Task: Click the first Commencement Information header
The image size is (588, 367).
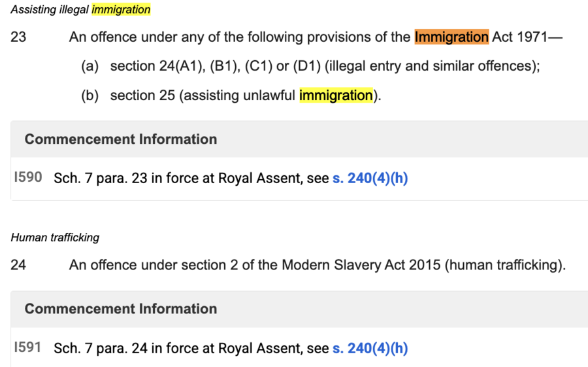Action: tap(121, 139)
